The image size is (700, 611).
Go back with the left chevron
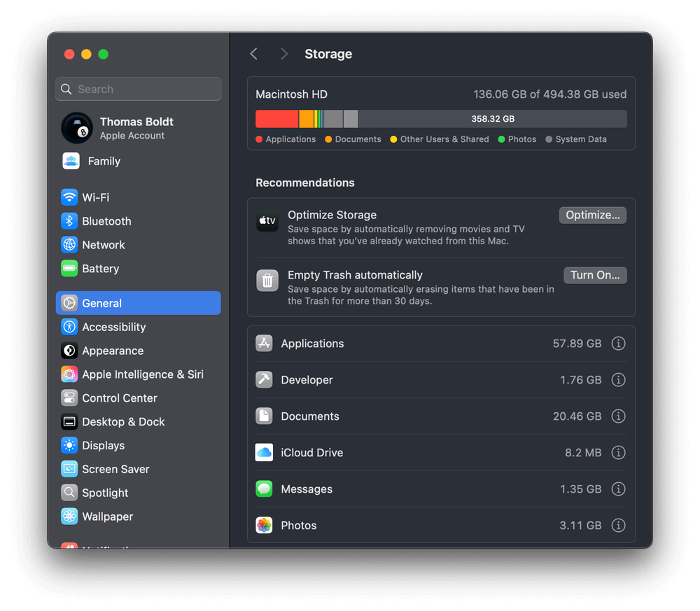point(253,54)
